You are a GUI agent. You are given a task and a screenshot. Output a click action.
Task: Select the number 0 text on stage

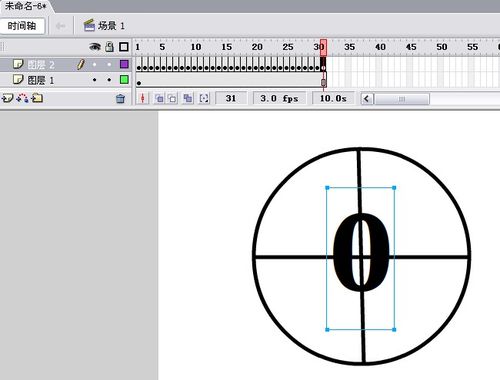point(361,253)
